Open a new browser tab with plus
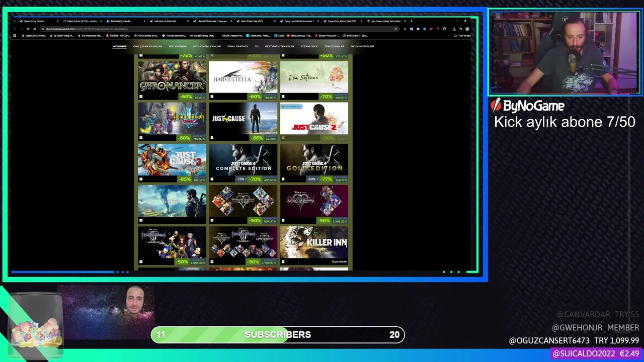644x362 pixels. [x=412, y=21]
